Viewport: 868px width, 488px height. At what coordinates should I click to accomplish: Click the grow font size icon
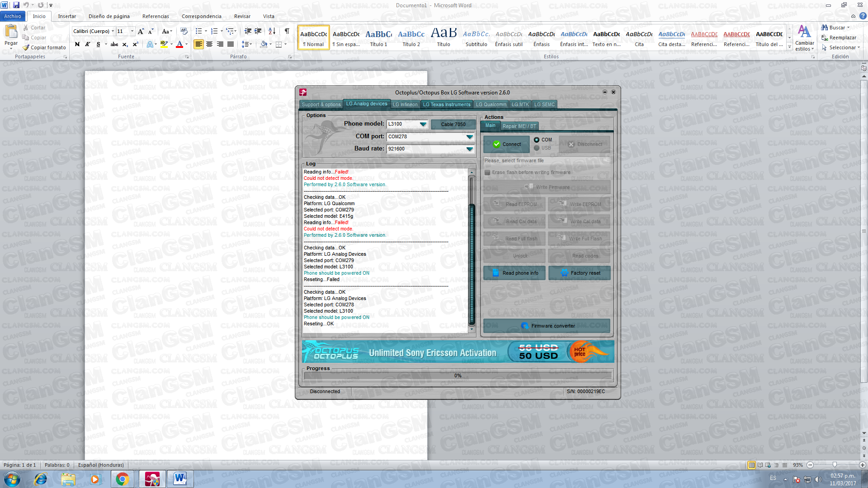[141, 31]
